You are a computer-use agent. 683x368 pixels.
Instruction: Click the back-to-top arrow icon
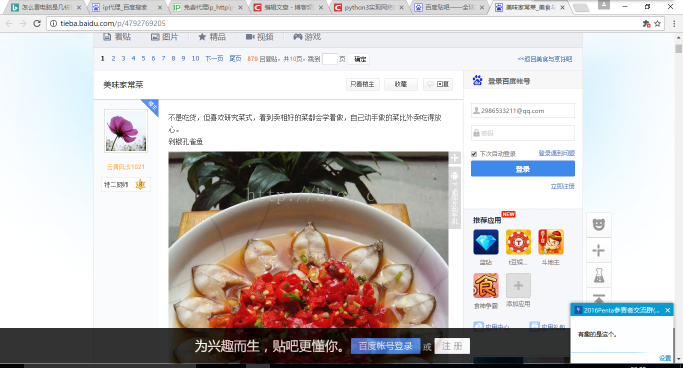point(599,298)
